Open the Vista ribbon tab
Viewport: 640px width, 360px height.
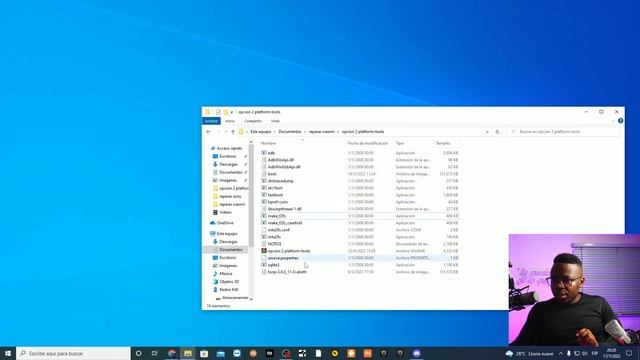click(x=275, y=121)
